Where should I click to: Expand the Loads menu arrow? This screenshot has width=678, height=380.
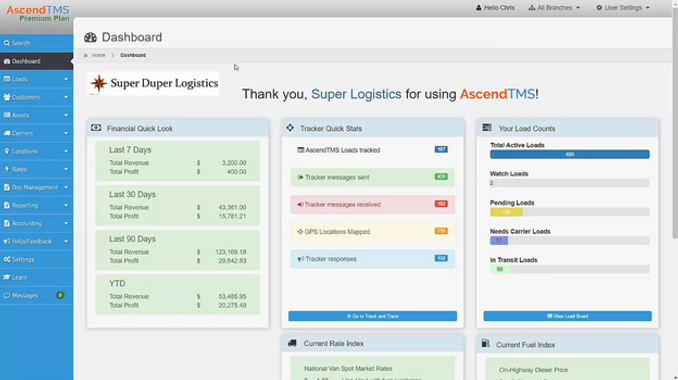[66, 80]
